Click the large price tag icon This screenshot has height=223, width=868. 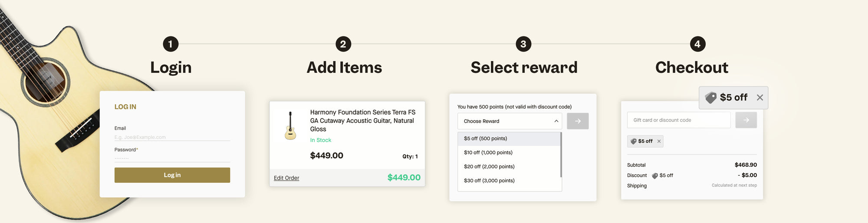click(710, 98)
